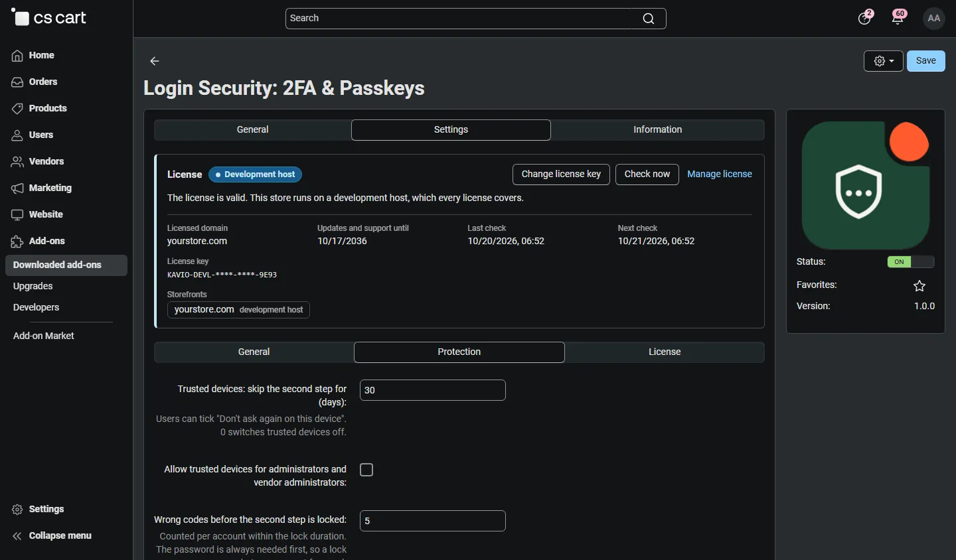Open the Users person icon
Screen dimensions: 956x560
pos(17,135)
